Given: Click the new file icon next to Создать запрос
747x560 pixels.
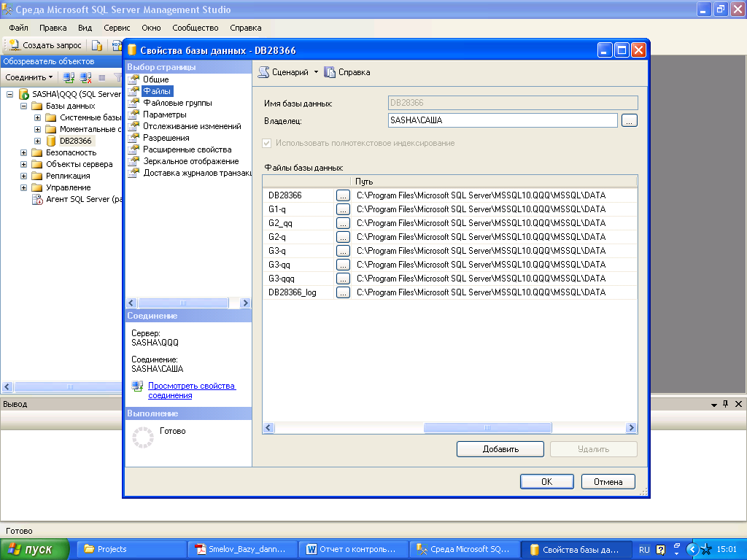Looking at the screenshot, I should 97,45.
